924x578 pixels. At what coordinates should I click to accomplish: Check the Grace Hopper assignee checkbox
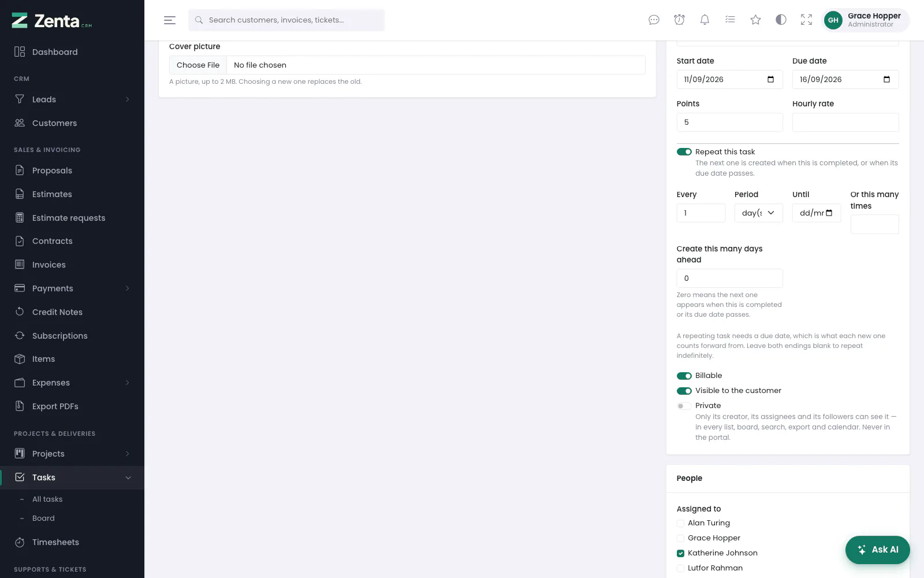click(680, 539)
